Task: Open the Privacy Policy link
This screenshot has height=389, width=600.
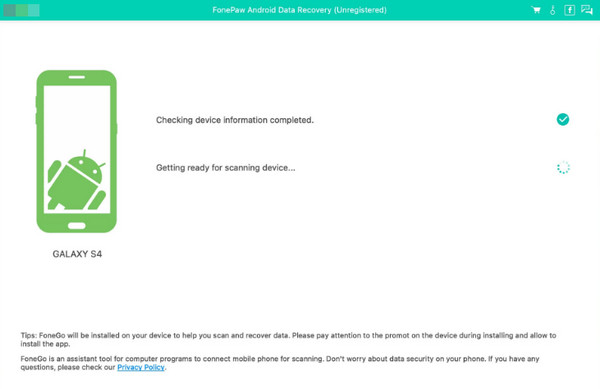Action: pos(141,367)
